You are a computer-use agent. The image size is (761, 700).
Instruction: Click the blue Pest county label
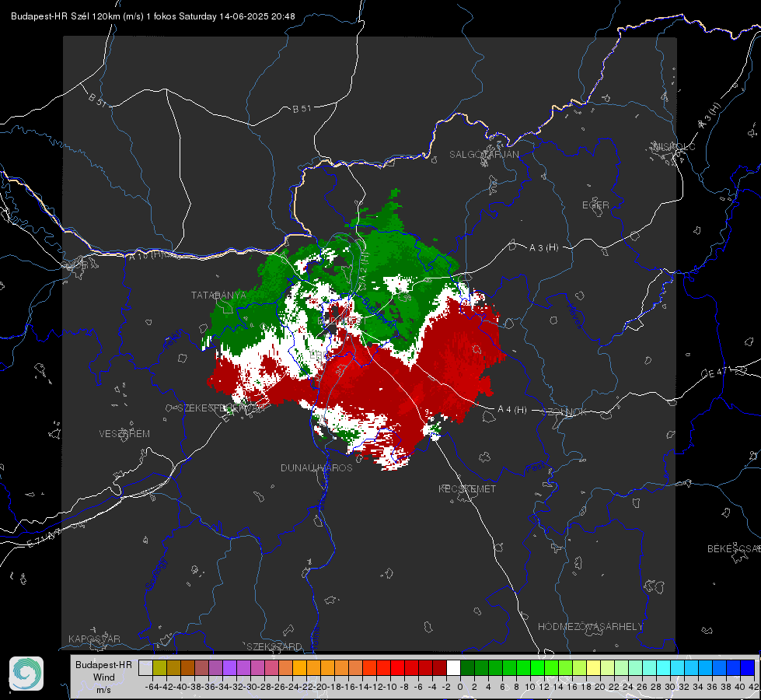[536, 468]
